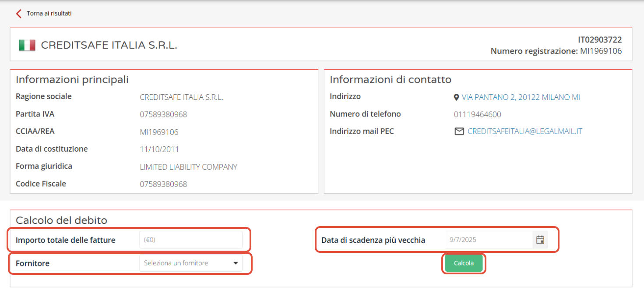Click the Calcolo del debito heading
This screenshot has width=644, height=298.
point(61,220)
